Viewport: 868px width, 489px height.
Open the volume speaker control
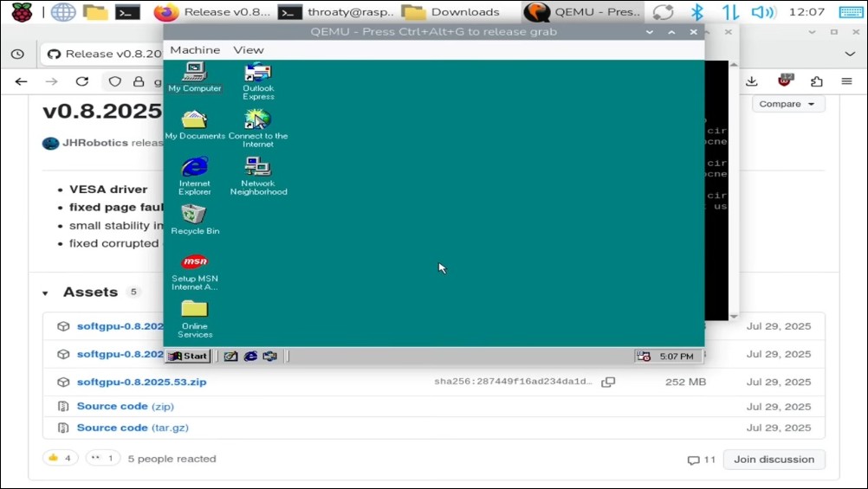pyautogui.click(x=763, y=11)
